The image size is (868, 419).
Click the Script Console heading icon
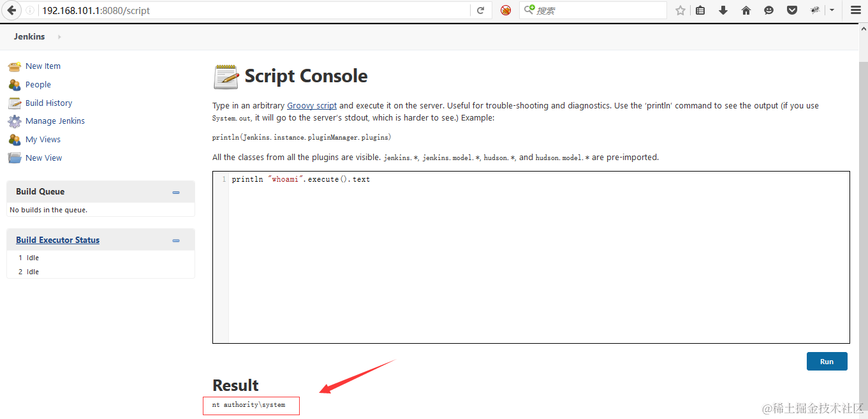(x=225, y=77)
